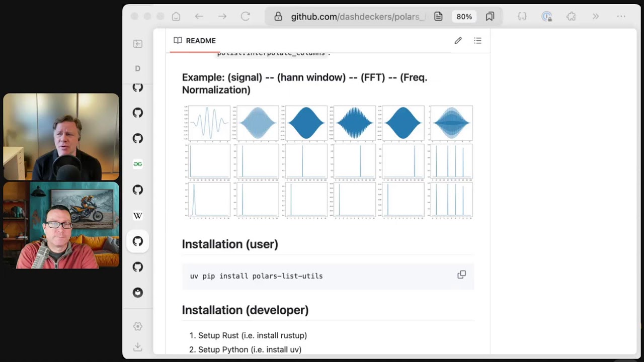Go back to previous page
Screen dimensions: 644x362
(x=199, y=17)
